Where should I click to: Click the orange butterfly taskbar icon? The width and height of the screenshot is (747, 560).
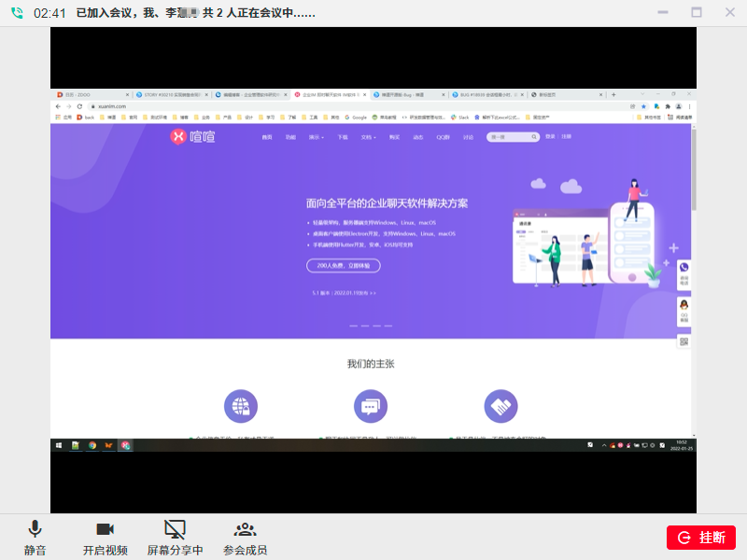point(108,445)
